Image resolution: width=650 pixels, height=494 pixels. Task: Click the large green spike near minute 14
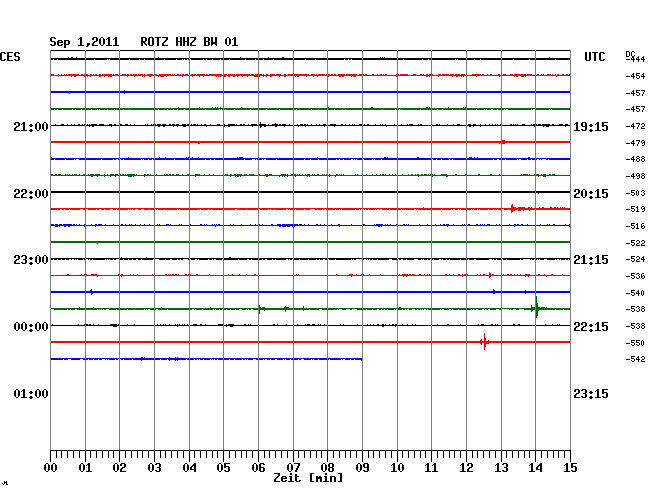coord(536,308)
